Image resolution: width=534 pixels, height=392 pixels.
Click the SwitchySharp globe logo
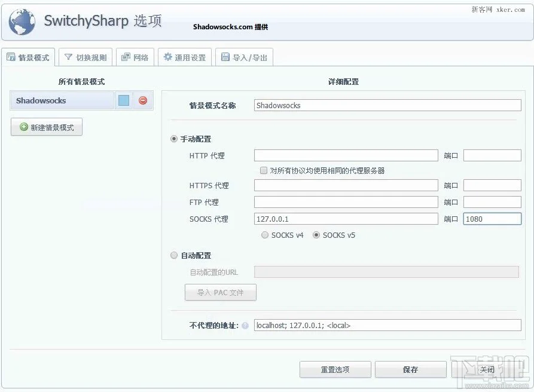click(22, 22)
